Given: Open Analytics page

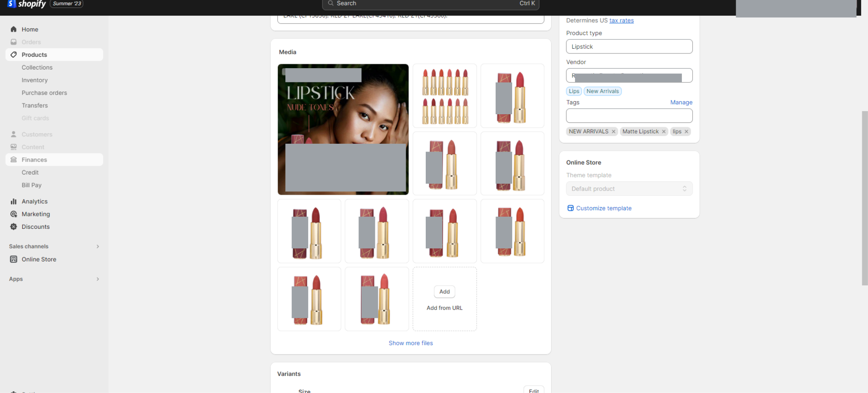Looking at the screenshot, I should click(35, 201).
